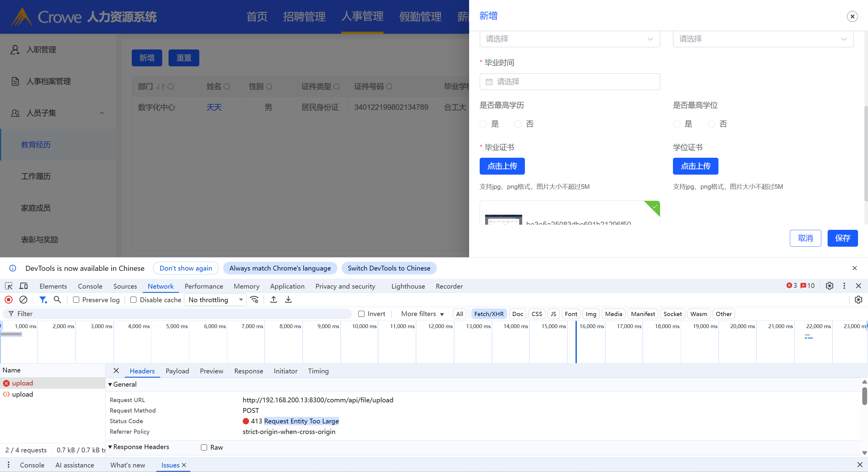The width and height of the screenshot is (868, 472).
Task: Open the DevTools settings gear
Action: click(x=829, y=286)
